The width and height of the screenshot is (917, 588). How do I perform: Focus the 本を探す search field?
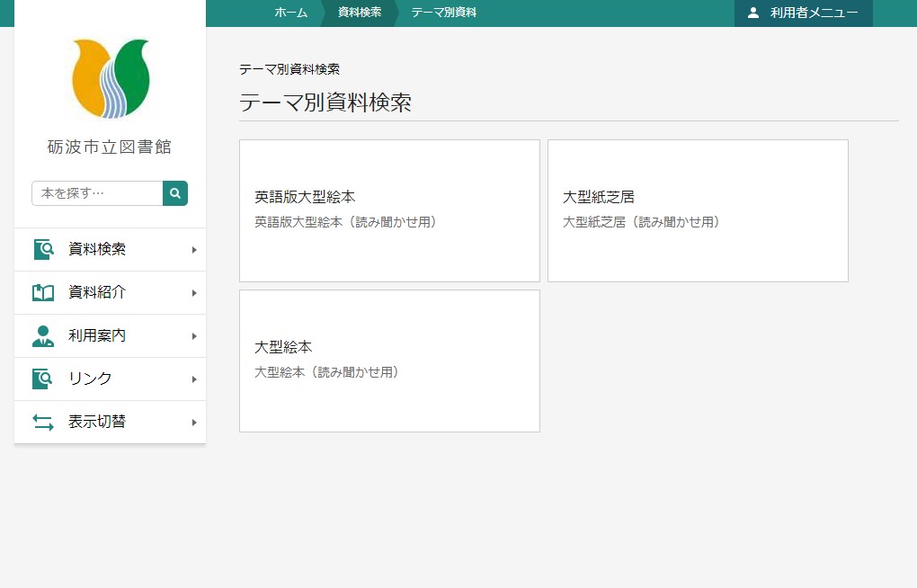click(x=97, y=193)
